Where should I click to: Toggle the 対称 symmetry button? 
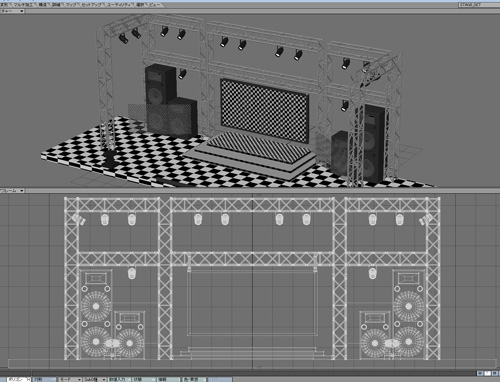tap(44, 379)
